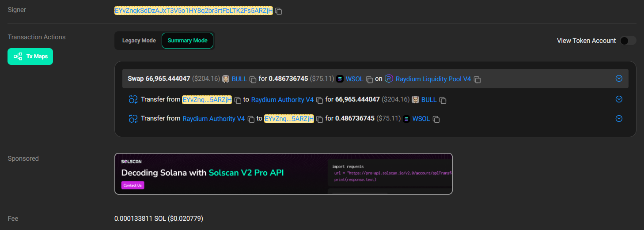Click the BULL token icon in Swap row
This screenshot has width=644, height=230.
(x=225, y=79)
